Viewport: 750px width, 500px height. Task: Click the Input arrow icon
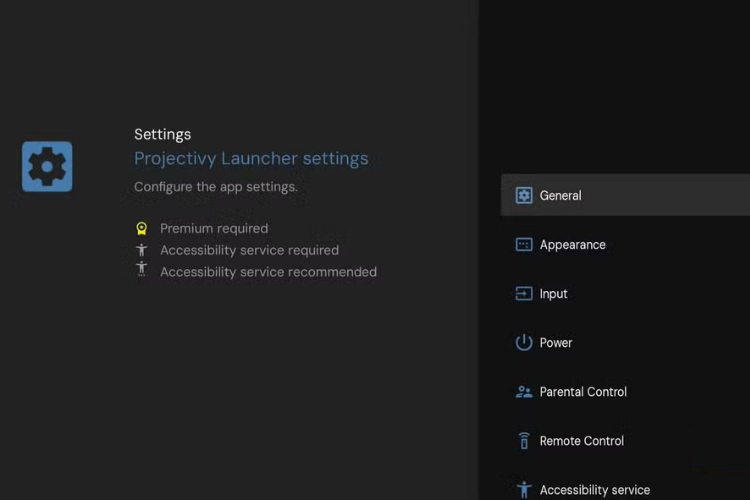(524, 293)
